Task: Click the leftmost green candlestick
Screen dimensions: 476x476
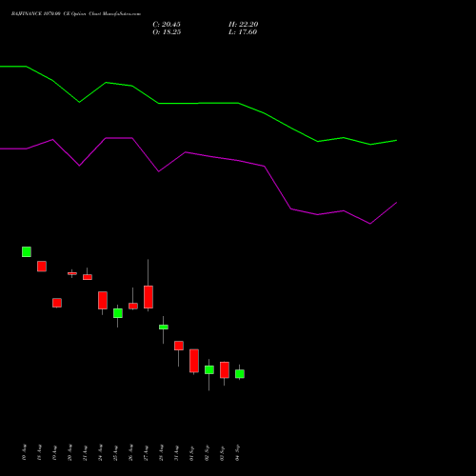Action: click(x=27, y=251)
